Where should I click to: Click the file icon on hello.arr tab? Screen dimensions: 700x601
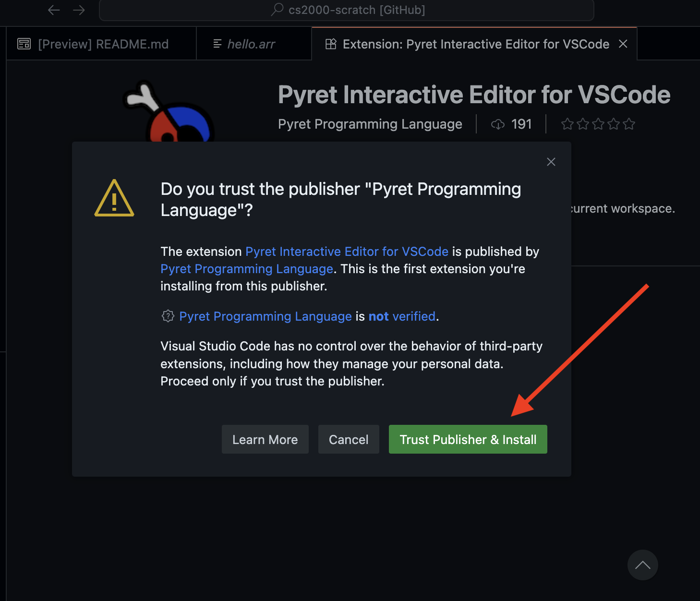click(x=217, y=44)
